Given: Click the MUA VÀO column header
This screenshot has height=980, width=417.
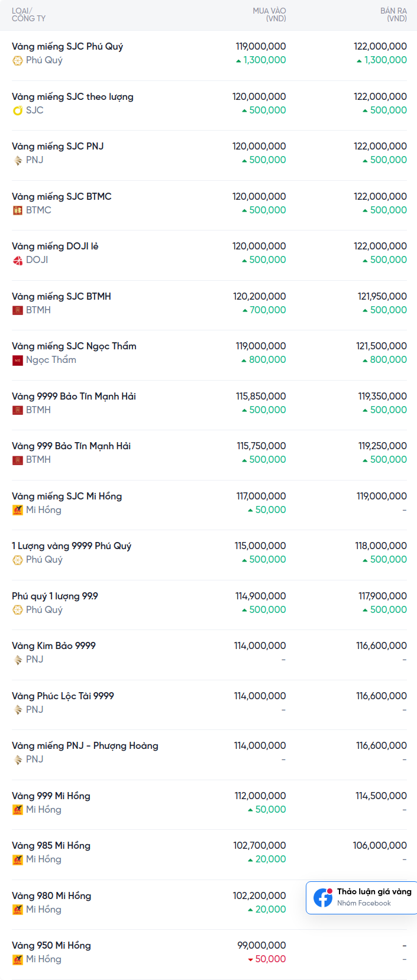Looking at the screenshot, I should pyautogui.click(x=269, y=15).
